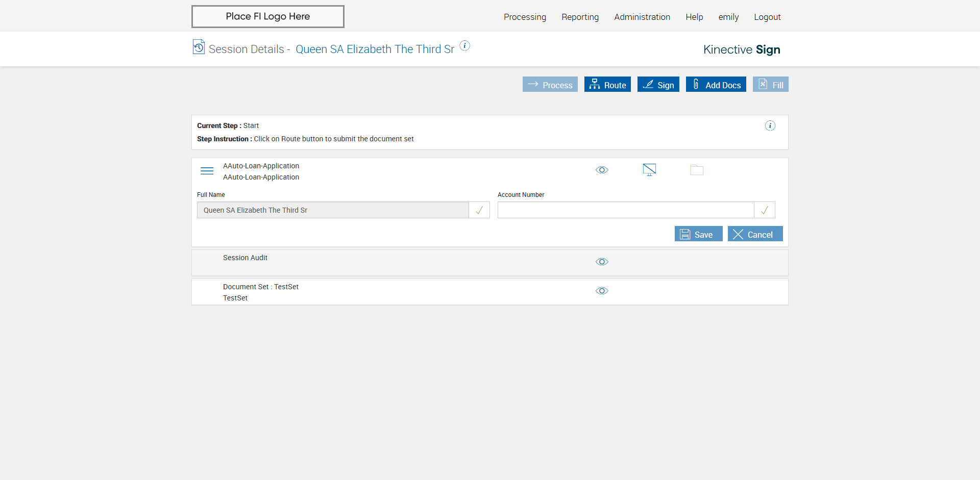Save the document fields
The width and height of the screenshot is (980, 480).
[x=699, y=234]
